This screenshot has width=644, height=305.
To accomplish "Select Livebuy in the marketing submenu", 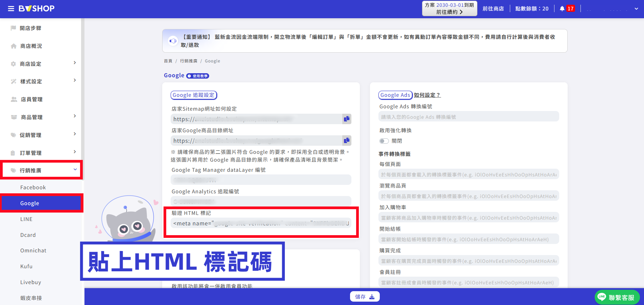I will pos(30,282).
